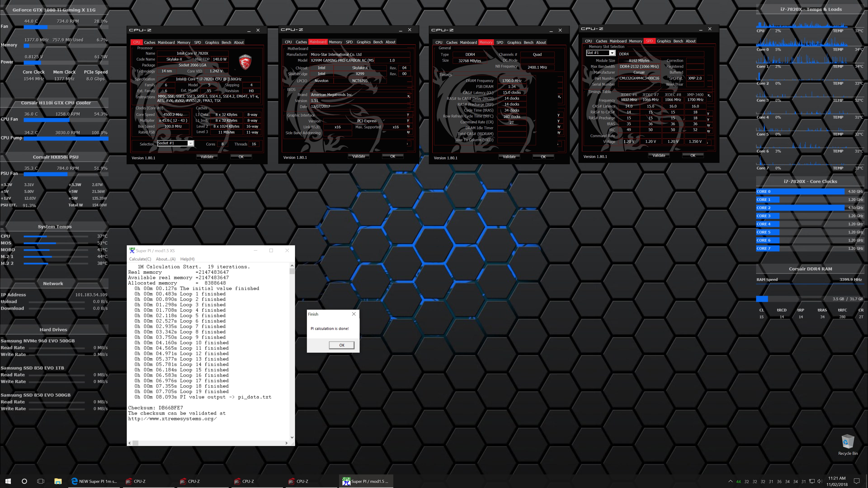Click Validate in Memory CPU-Z window
The image size is (868, 488).
[x=509, y=157]
